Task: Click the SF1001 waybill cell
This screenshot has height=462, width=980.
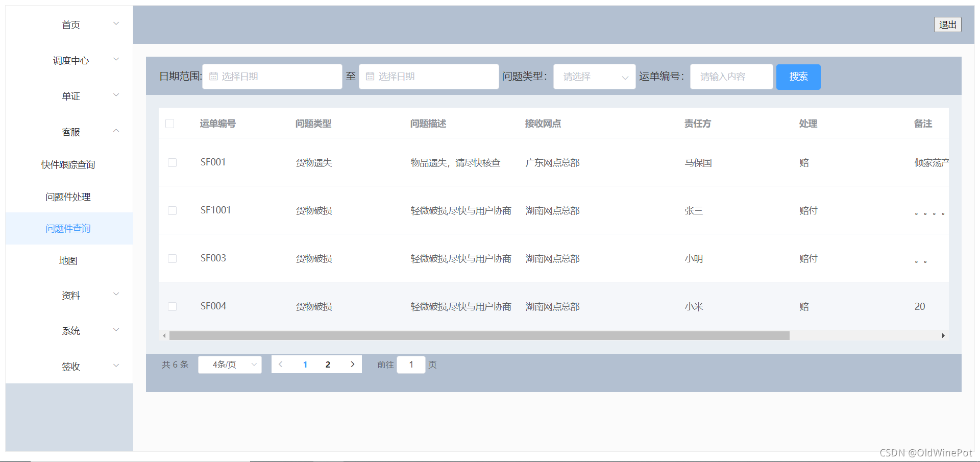Action: pyautogui.click(x=216, y=210)
